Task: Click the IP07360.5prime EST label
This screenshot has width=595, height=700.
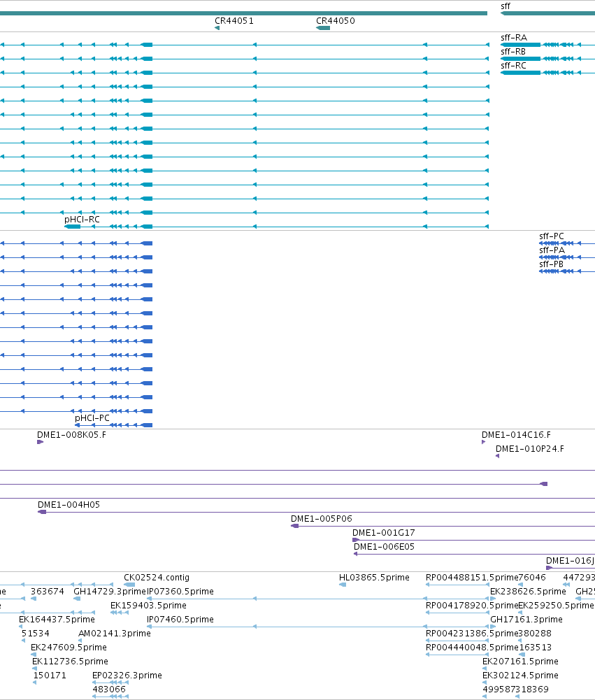Action: click(x=180, y=591)
